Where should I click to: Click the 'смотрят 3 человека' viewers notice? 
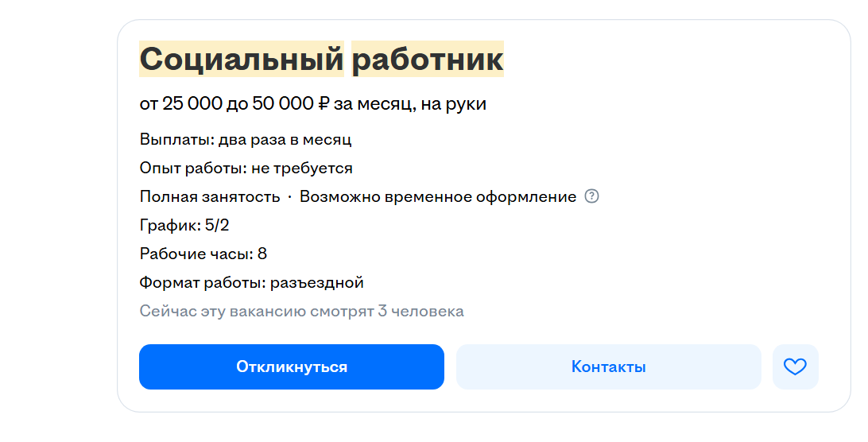(x=387, y=312)
